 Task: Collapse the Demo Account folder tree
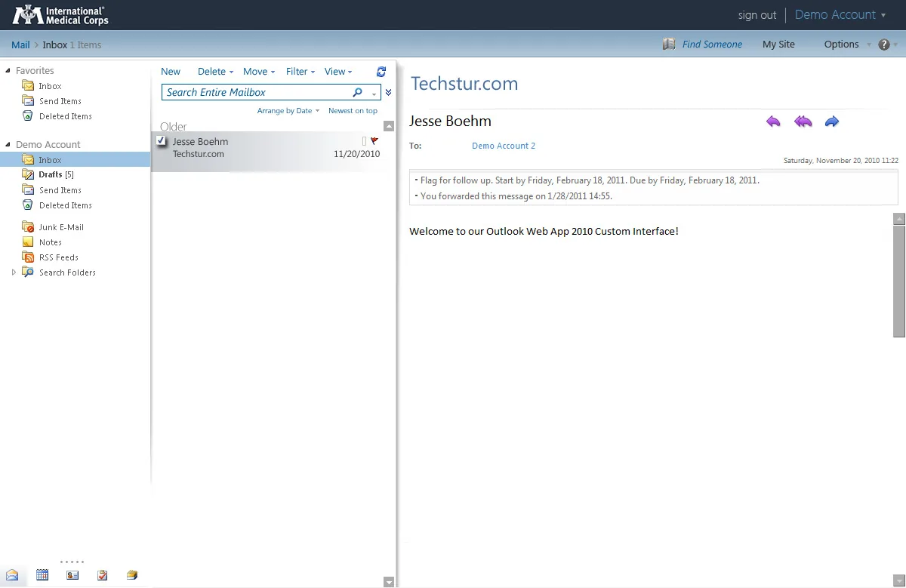(8, 144)
